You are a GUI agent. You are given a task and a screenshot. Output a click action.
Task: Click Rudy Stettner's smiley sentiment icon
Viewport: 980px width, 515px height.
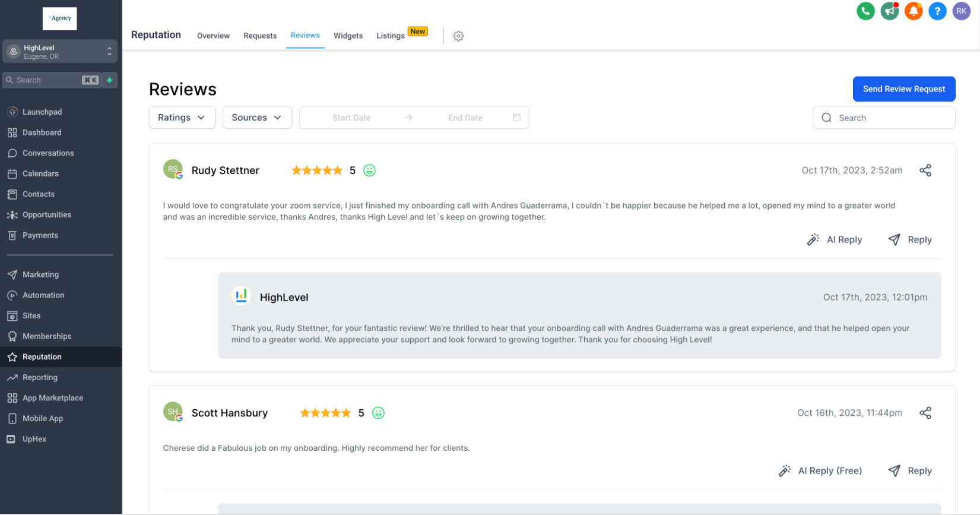[x=369, y=170]
